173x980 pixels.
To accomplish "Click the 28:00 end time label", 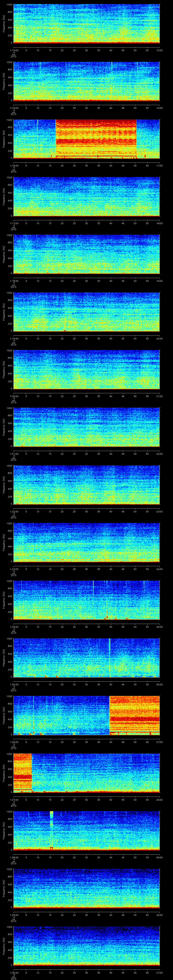I will tap(160, 800).
